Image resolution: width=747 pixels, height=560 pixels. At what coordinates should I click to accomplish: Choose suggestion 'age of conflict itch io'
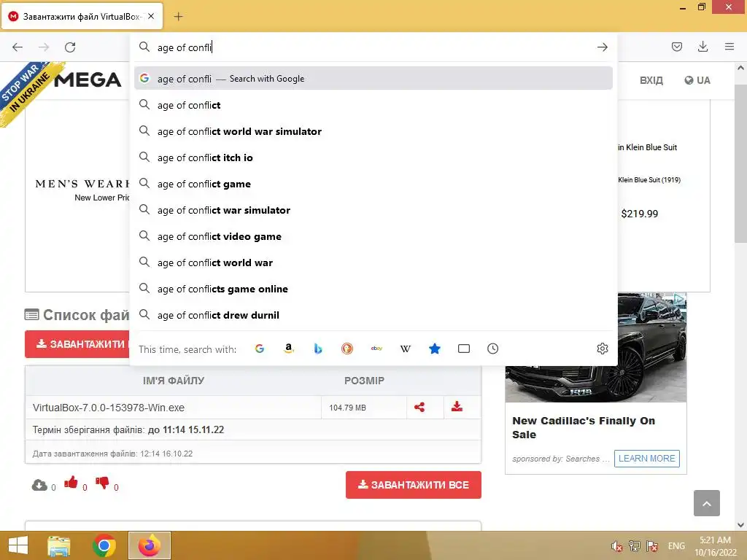(373, 157)
